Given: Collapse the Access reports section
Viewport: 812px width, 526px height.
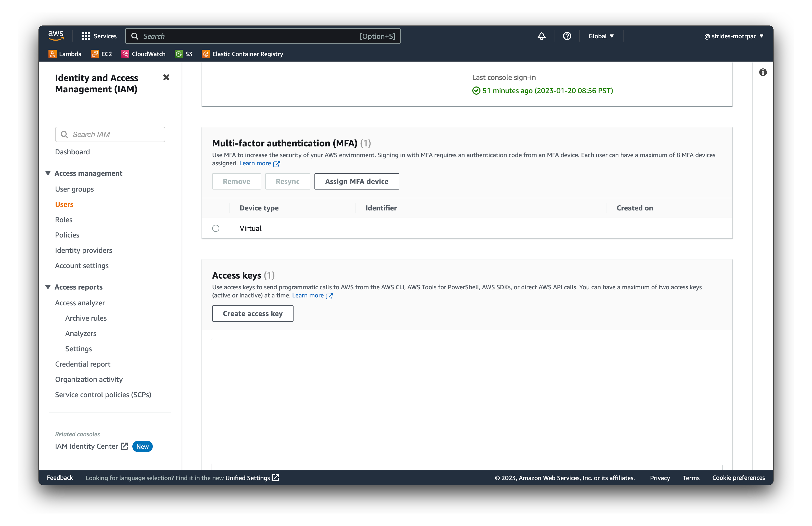Looking at the screenshot, I should (x=48, y=287).
